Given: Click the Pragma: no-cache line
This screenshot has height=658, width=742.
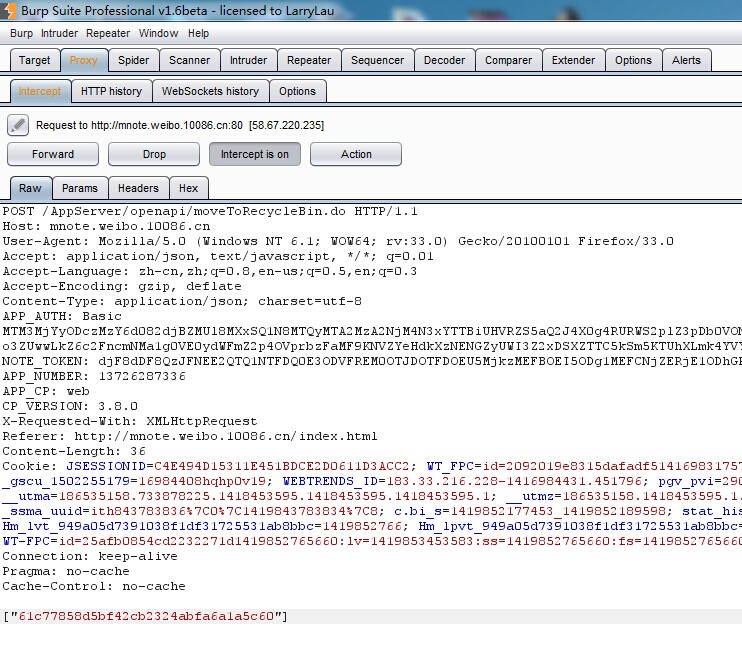Looking at the screenshot, I should pos(66,571).
